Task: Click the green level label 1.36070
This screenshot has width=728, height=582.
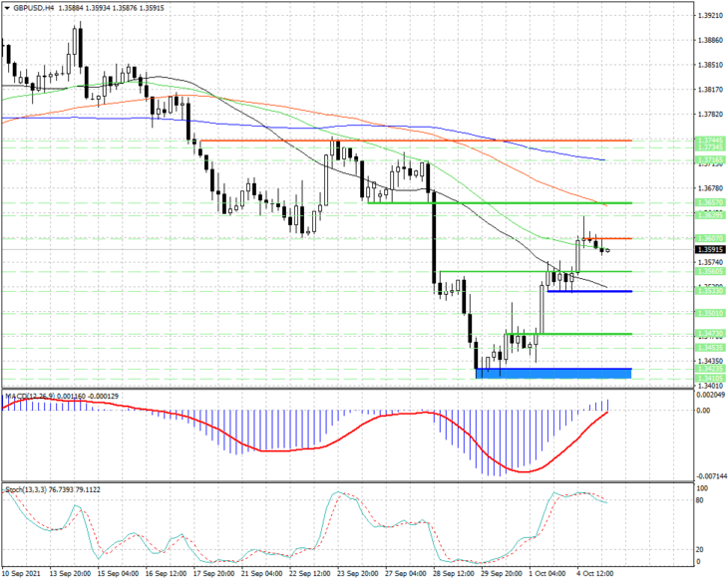Action: (x=710, y=238)
